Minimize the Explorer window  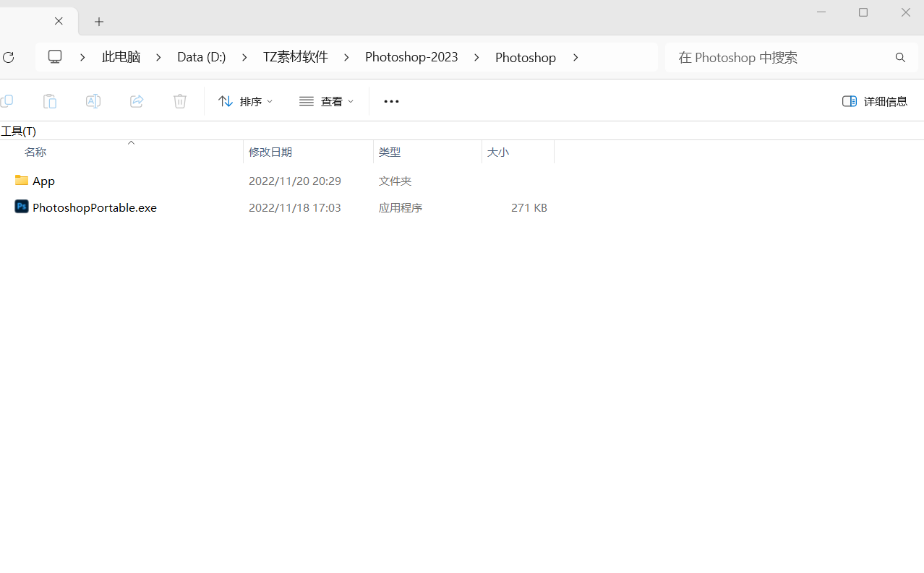point(821,12)
